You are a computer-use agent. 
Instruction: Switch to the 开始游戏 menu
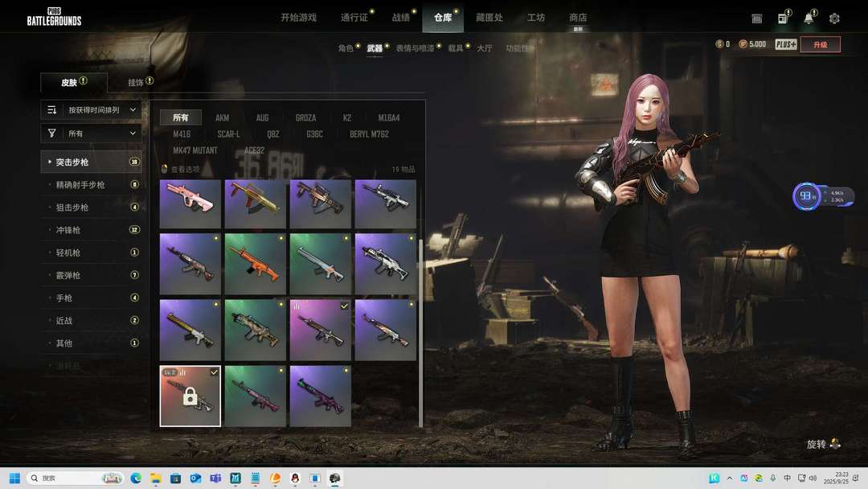click(298, 18)
